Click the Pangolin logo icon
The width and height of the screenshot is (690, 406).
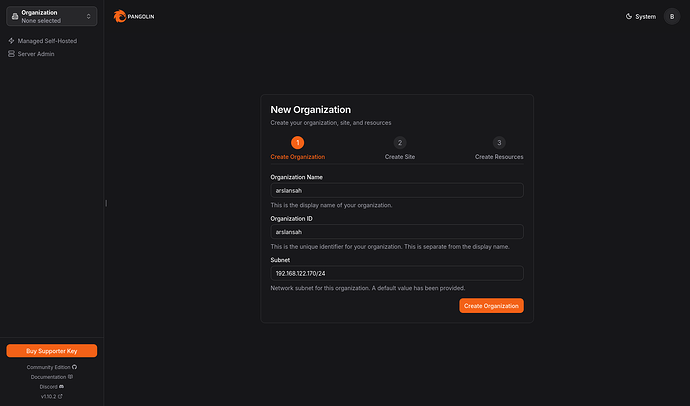pyautogui.click(x=120, y=16)
